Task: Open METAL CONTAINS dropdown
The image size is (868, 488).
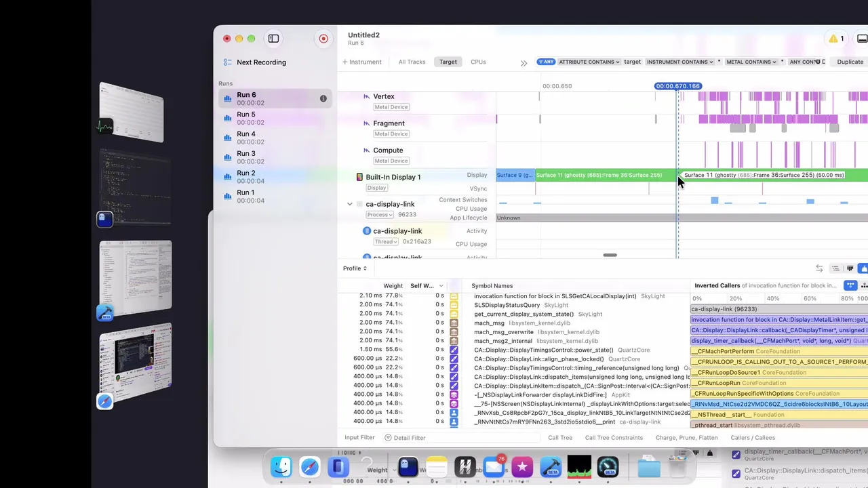Action: (x=751, y=62)
